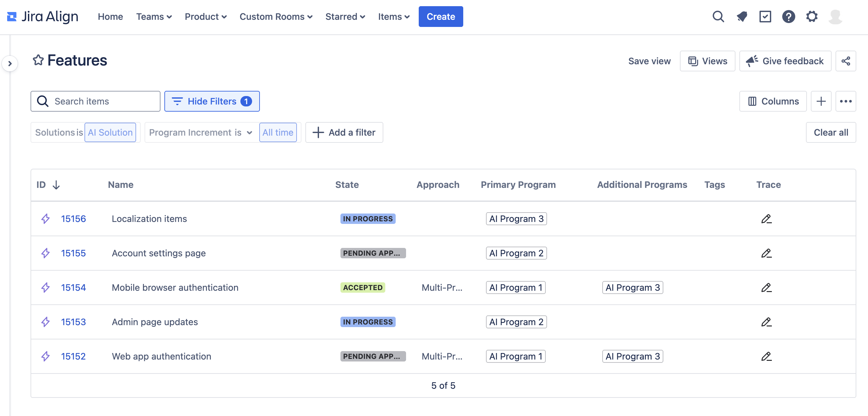The width and height of the screenshot is (868, 416).
Task: Open the checklist tasks icon in top bar
Action: 765,17
